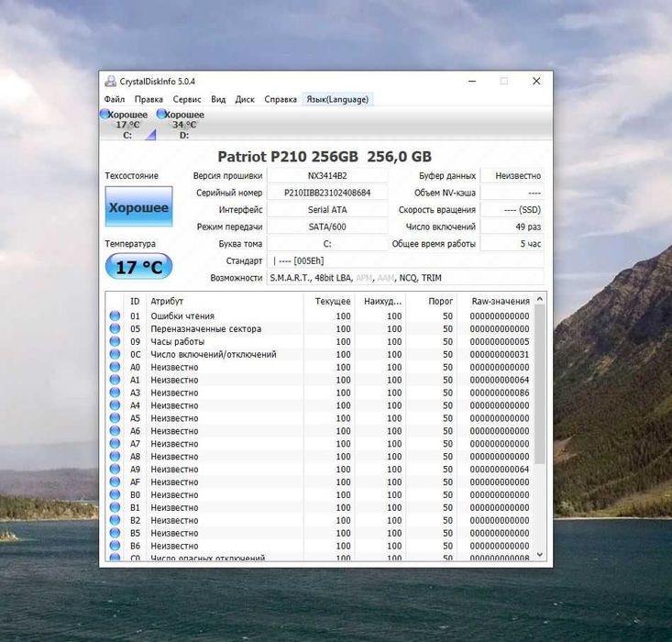Viewport: 672px width, 642px height.
Task: Click the scrollbar up arrow in attribute list
Action: pyautogui.click(x=540, y=299)
